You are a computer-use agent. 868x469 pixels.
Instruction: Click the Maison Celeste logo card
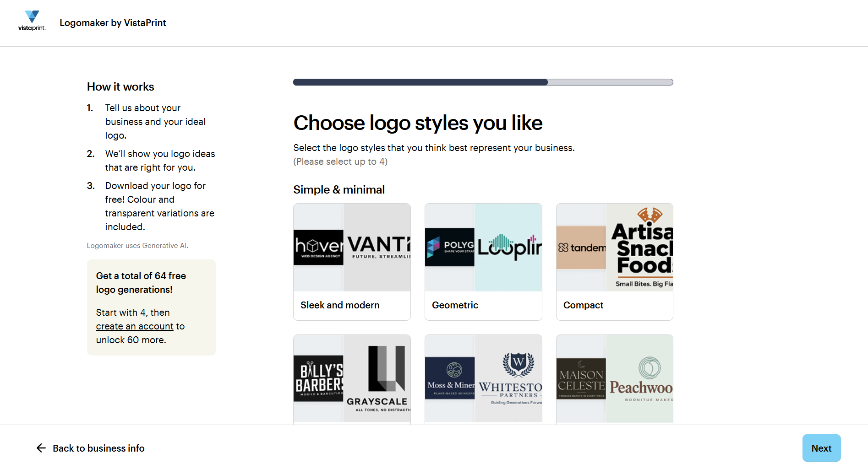pos(581,379)
